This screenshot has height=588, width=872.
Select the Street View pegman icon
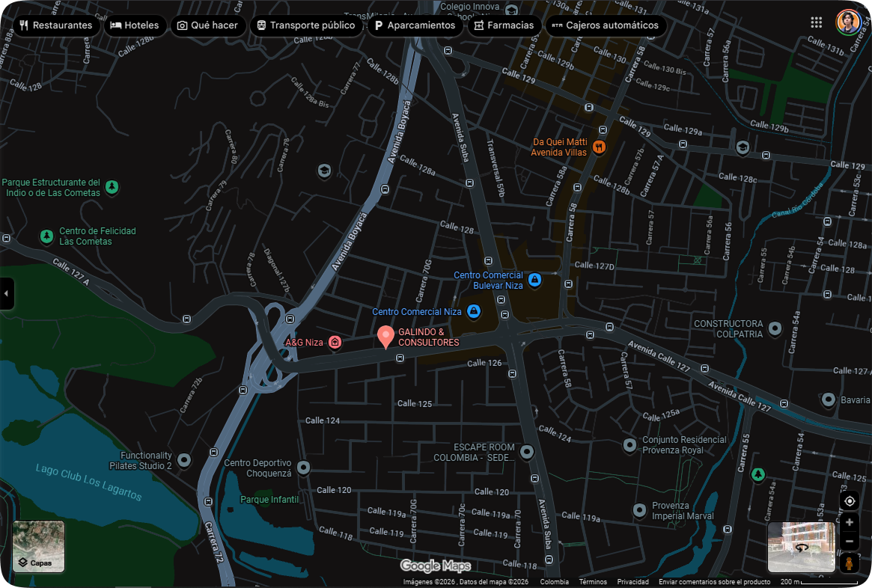850,563
